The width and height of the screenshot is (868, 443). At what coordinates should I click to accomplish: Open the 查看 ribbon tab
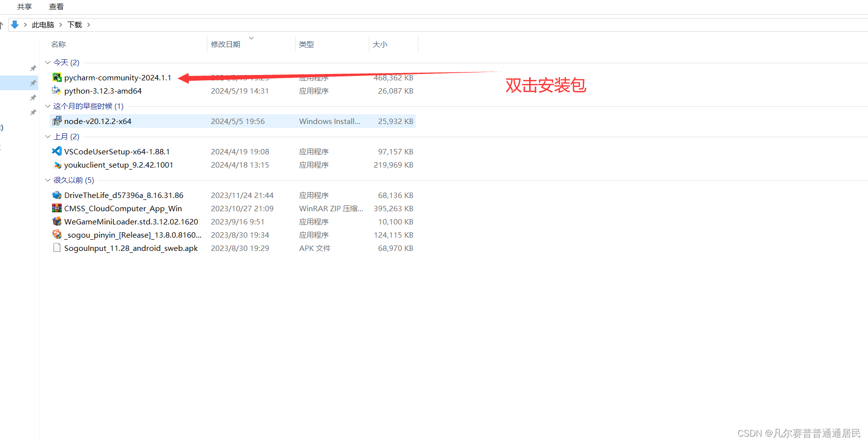pos(56,7)
